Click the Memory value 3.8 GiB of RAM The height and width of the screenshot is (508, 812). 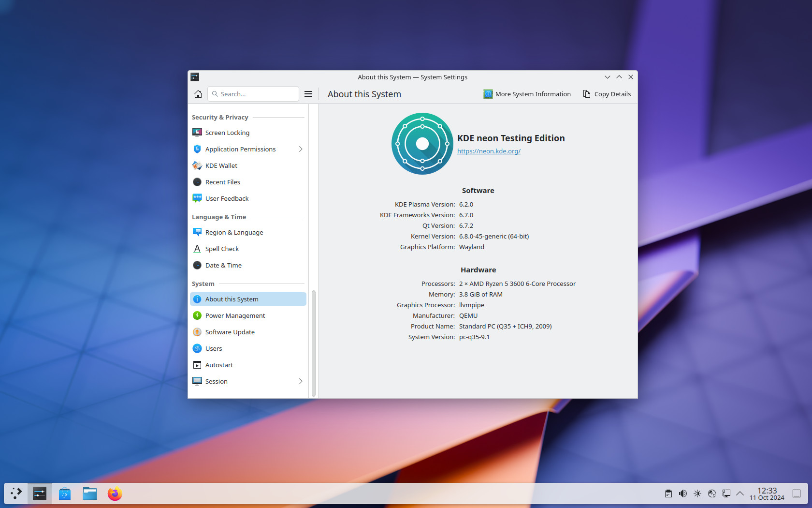481,294
